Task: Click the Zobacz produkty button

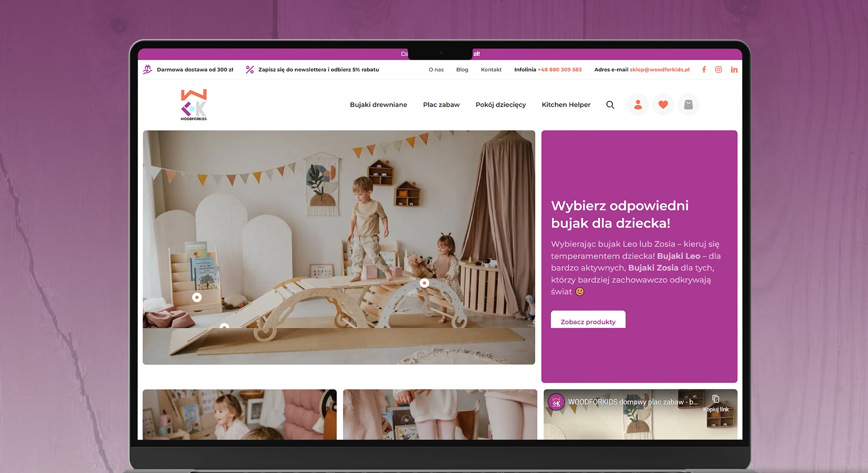Action: click(x=588, y=321)
